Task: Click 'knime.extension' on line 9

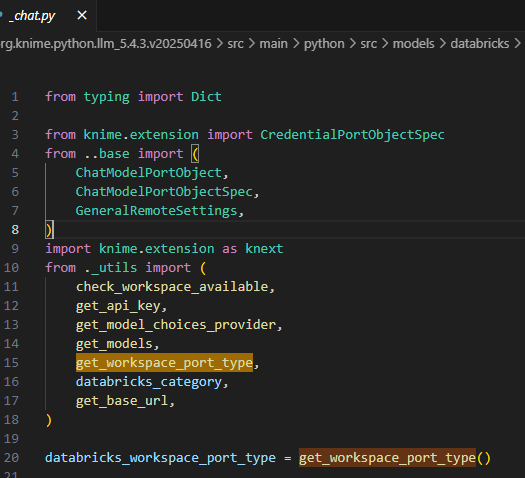Action: (x=156, y=249)
